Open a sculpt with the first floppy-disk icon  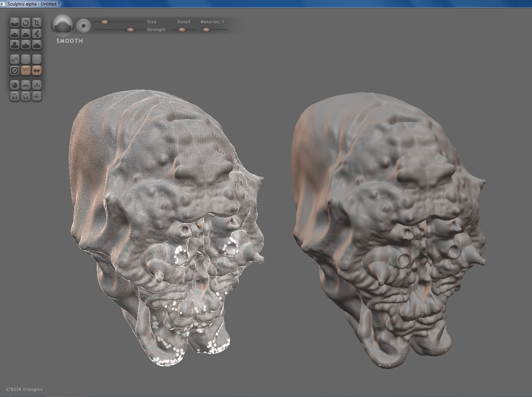point(15,96)
